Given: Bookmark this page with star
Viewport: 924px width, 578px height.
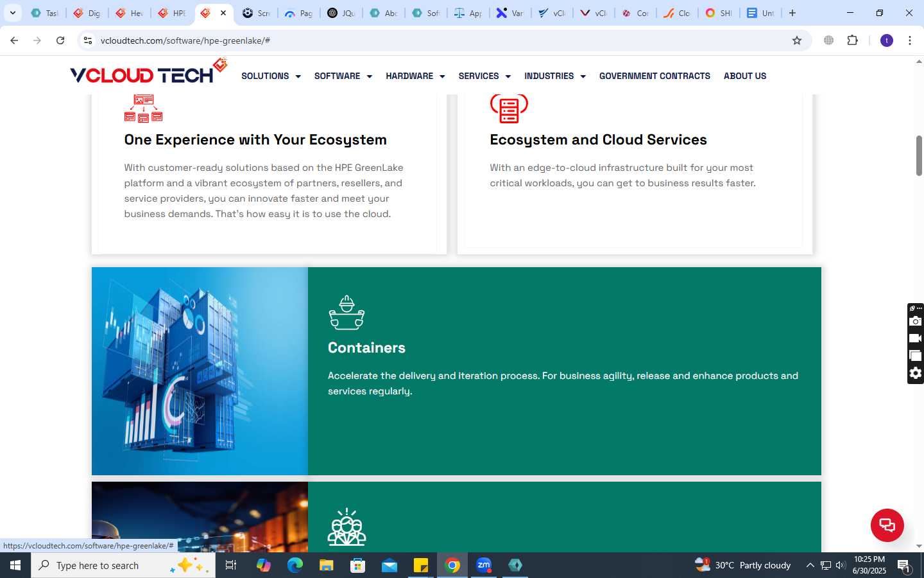Looking at the screenshot, I should [x=797, y=40].
